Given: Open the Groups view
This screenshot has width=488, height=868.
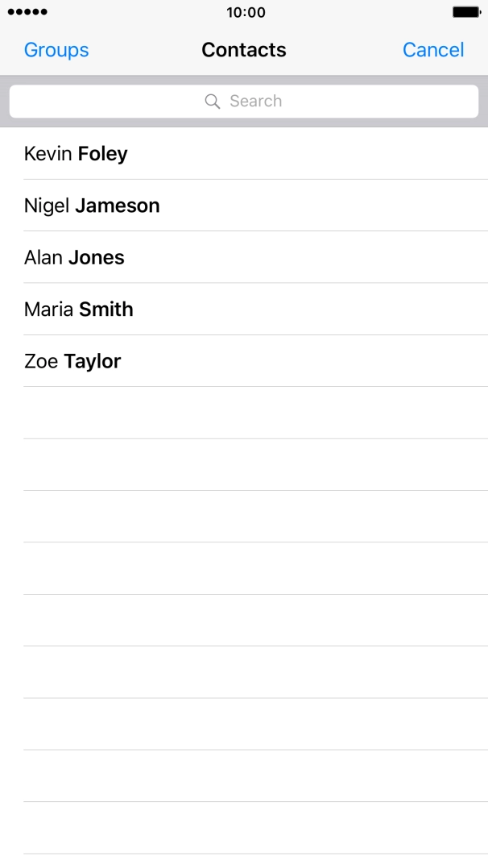Looking at the screenshot, I should pyautogui.click(x=56, y=50).
